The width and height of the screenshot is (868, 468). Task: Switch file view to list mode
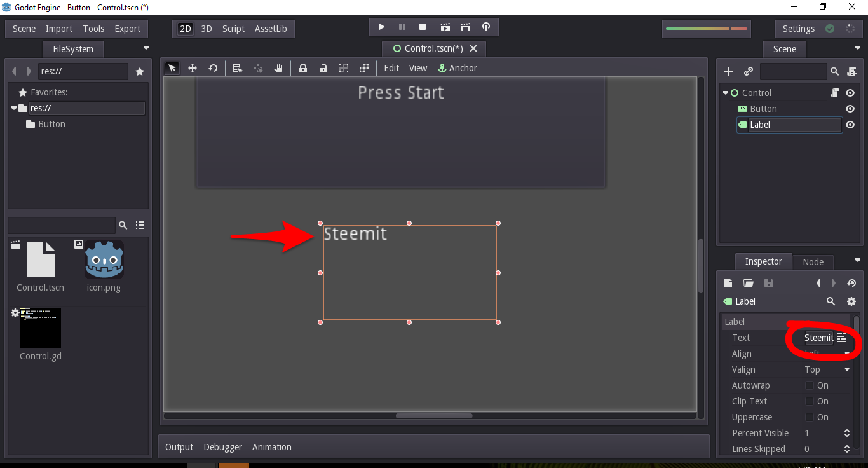click(140, 225)
